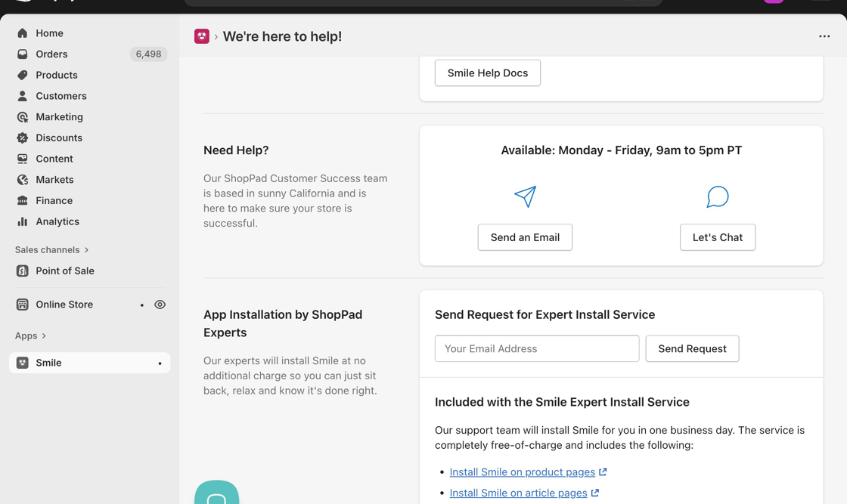Click the Orders icon in the sidebar

[23, 54]
